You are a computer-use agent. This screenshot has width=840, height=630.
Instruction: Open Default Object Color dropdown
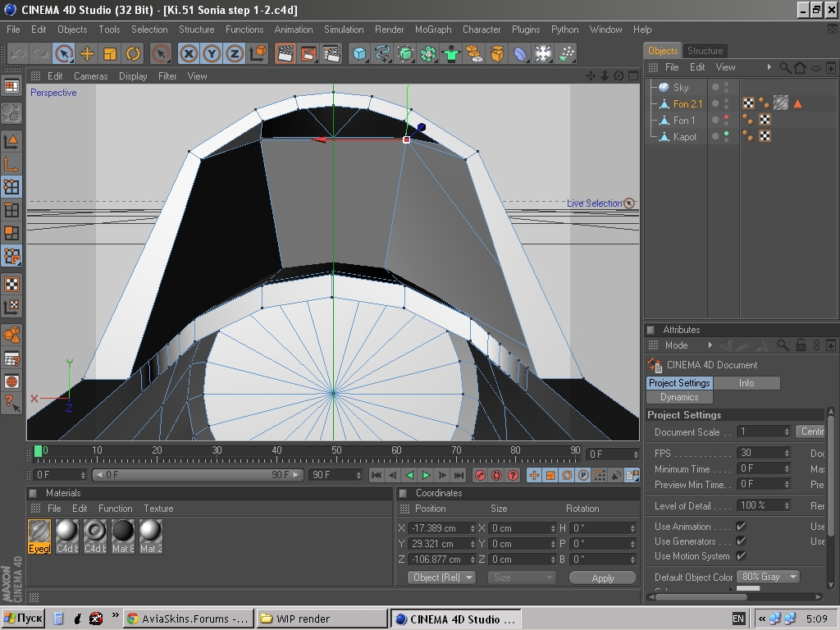(x=768, y=577)
